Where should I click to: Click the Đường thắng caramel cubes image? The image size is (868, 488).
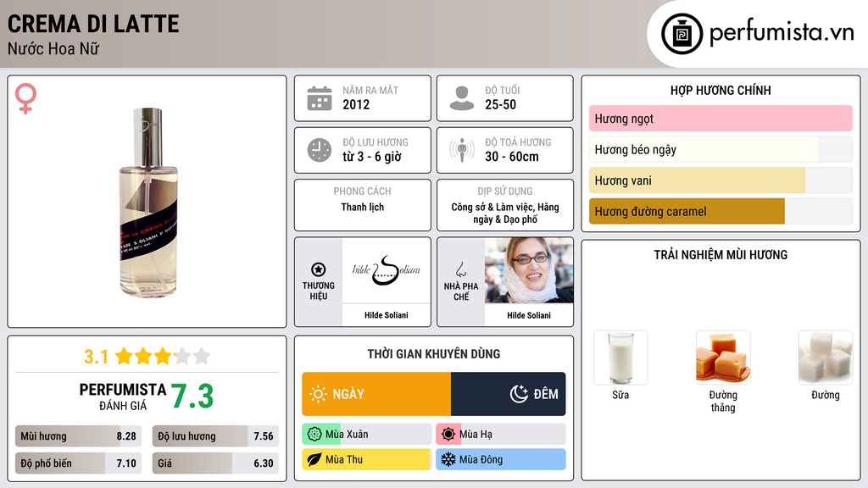click(x=723, y=358)
